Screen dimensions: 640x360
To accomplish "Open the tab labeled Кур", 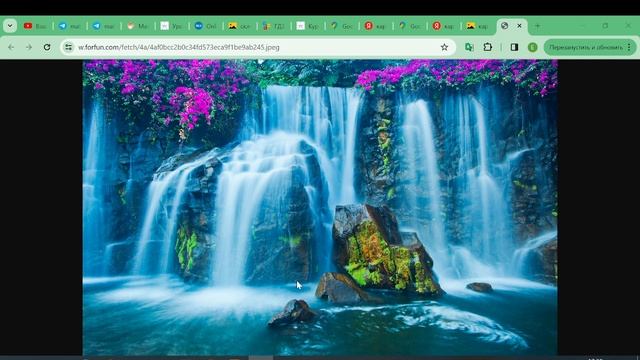I will click(x=308, y=26).
